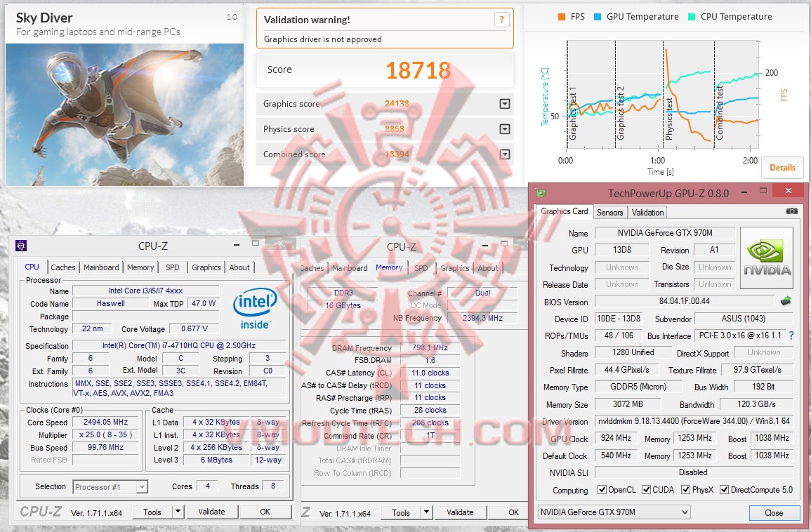Click Validate in the left CPU-Z window
Image resolution: width=811 pixels, height=532 pixels.
coord(211,512)
